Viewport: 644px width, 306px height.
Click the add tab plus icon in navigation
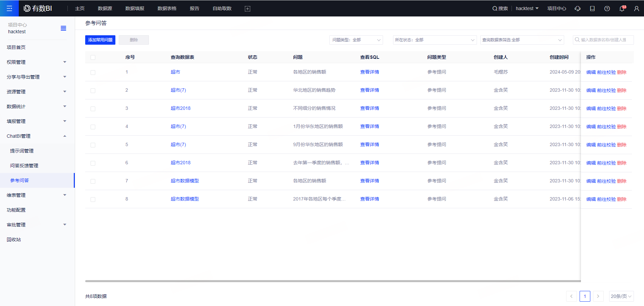[248, 9]
